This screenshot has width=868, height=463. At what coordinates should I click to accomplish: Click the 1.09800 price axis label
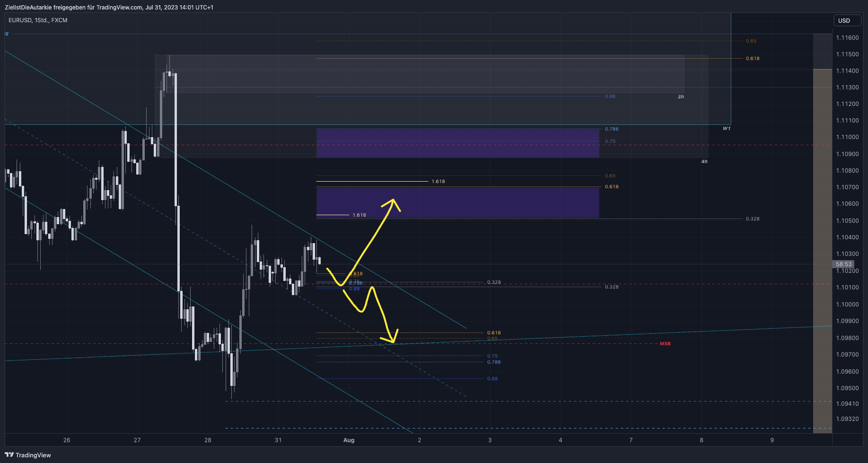847,338
